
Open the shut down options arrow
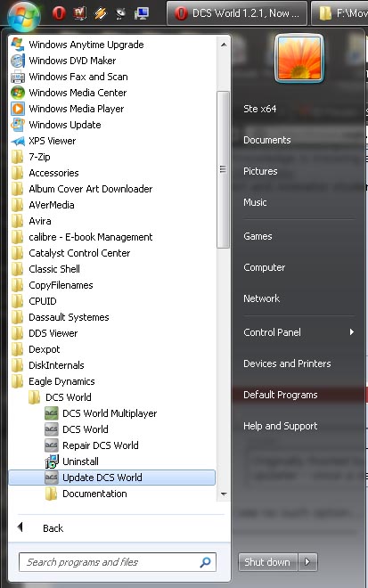click(x=308, y=562)
